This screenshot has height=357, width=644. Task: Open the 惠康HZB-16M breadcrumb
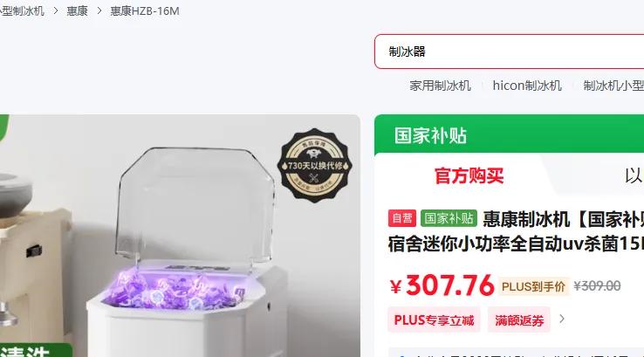click(145, 10)
